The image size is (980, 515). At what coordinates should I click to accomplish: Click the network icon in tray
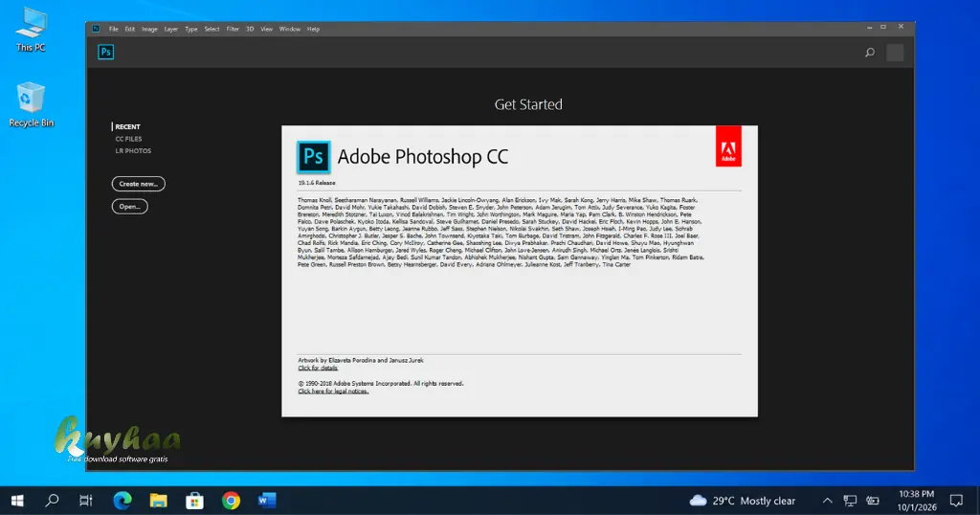tap(850, 501)
